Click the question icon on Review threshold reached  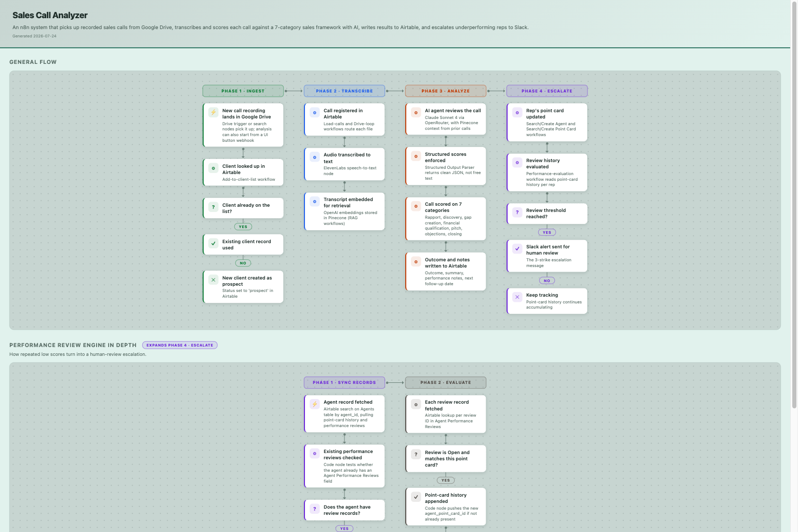pyautogui.click(x=517, y=212)
